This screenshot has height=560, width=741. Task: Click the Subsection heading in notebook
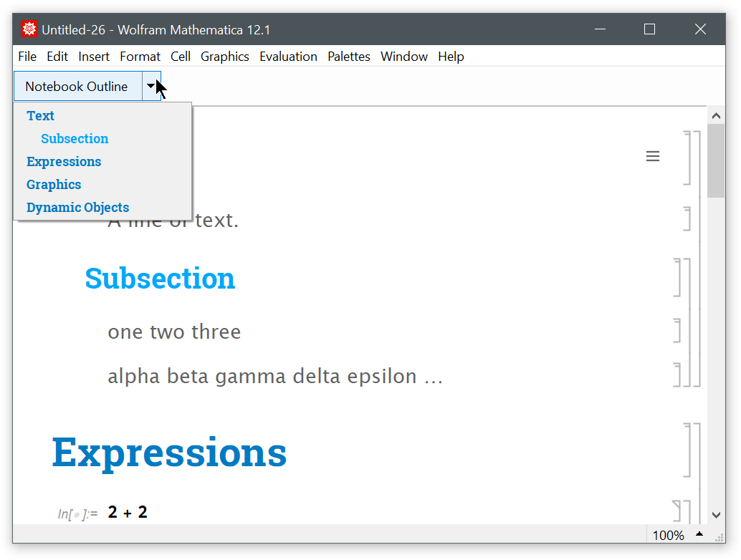pyautogui.click(x=160, y=278)
